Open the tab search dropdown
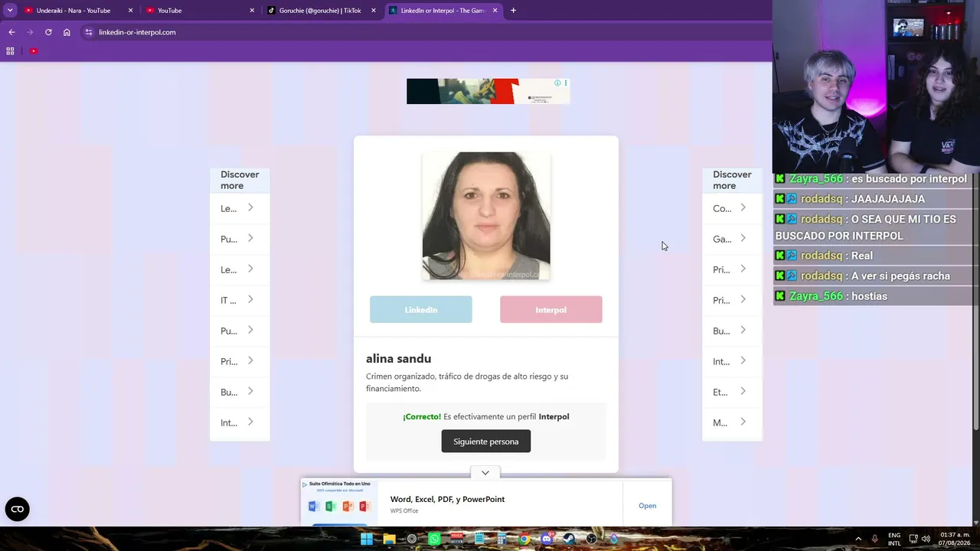The height and width of the screenshot is (551, 980). pos(10,11)
